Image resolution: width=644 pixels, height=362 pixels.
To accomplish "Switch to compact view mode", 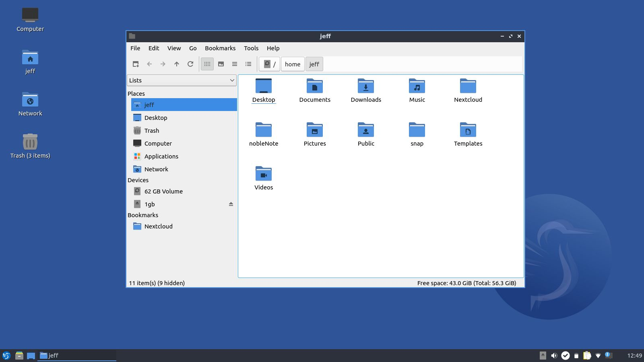I will [235, 64].
